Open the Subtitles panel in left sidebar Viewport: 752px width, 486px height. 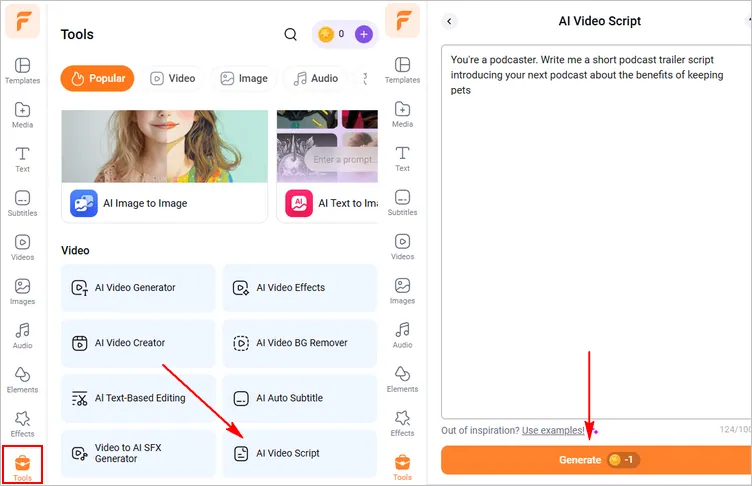[x=22, y=203]
